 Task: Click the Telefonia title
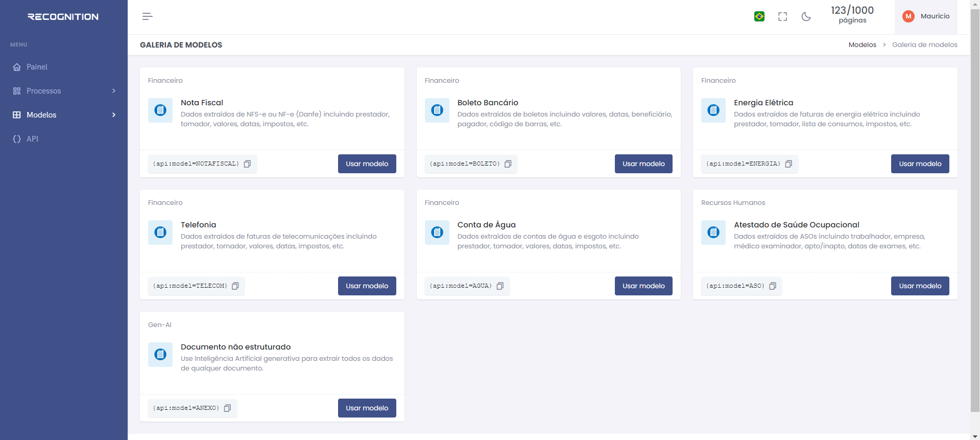click(x=198, y=225)
